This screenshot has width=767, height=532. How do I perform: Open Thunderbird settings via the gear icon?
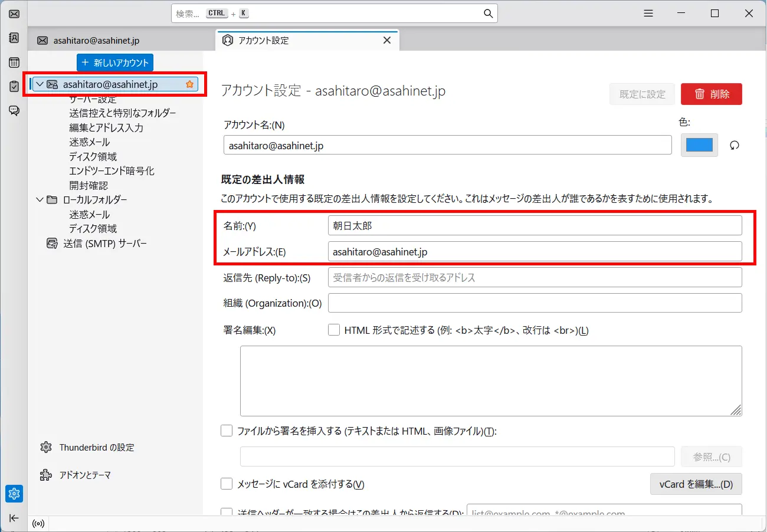14,494
